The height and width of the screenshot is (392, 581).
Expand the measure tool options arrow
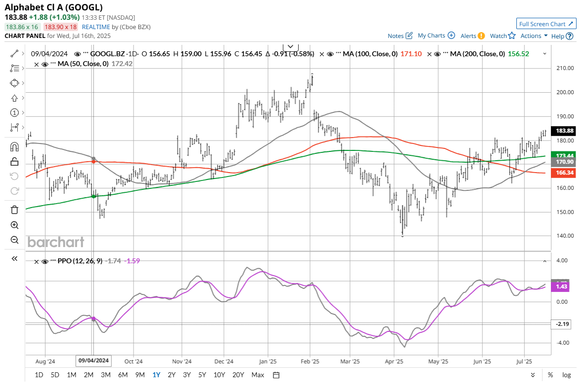tap(23, 128)
